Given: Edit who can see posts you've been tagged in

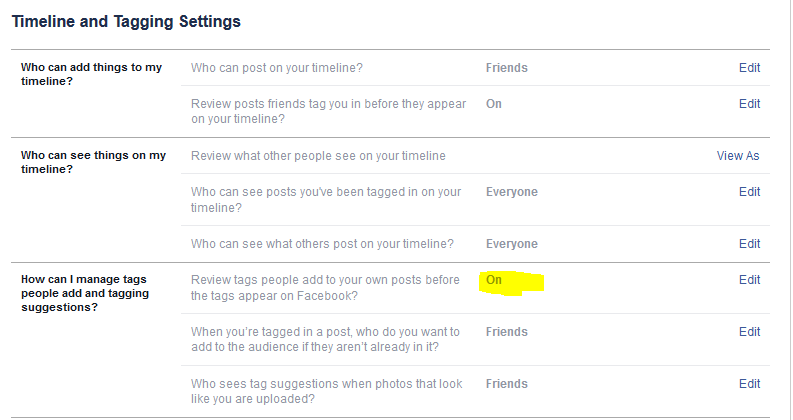Looking at the screenshot, I should [749, 192].
